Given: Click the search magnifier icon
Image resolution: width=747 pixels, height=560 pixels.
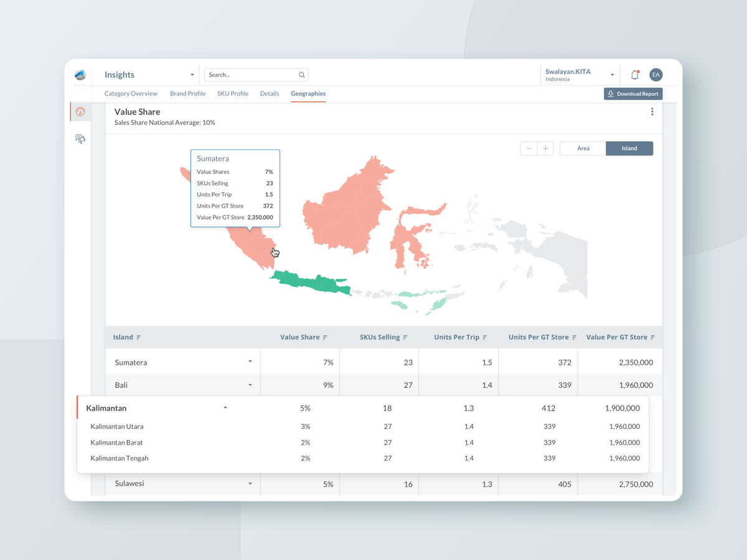Looking at the screenshot, I should point(302,75).
